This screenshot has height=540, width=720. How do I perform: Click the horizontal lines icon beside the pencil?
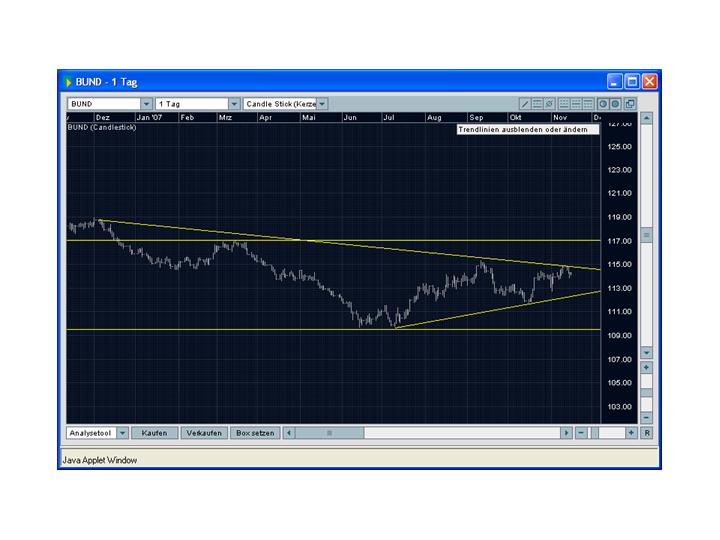click(538, 104)
